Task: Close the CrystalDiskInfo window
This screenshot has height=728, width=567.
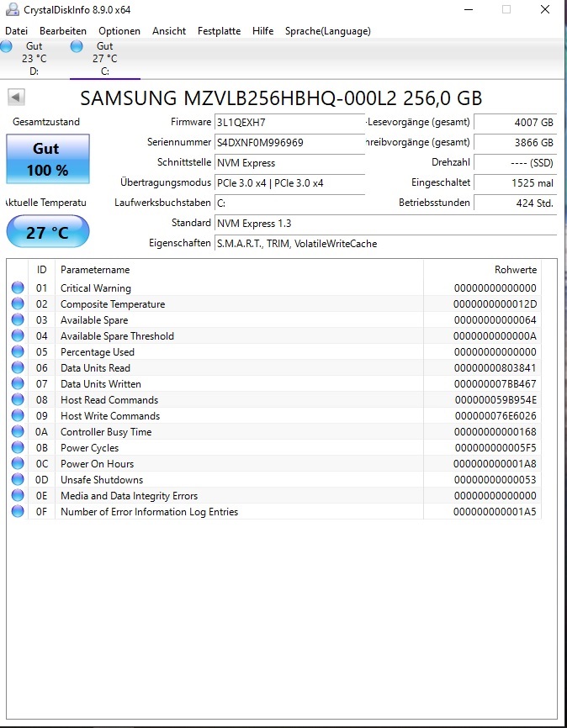Action: click(545, 9)
